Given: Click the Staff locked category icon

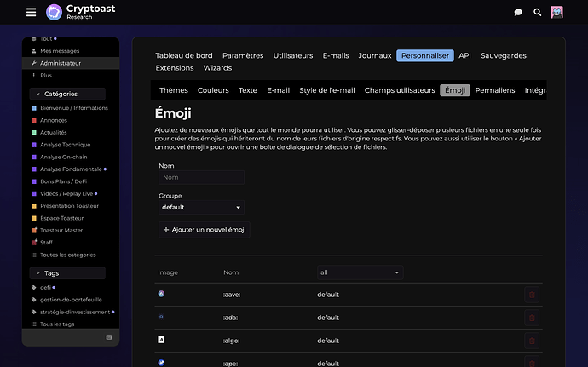Looking at the screenshot, I should coord(34,242).
